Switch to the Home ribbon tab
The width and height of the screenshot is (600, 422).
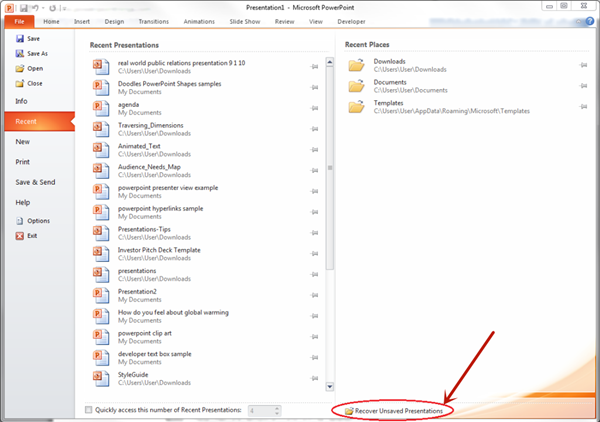tap(51, 22)
